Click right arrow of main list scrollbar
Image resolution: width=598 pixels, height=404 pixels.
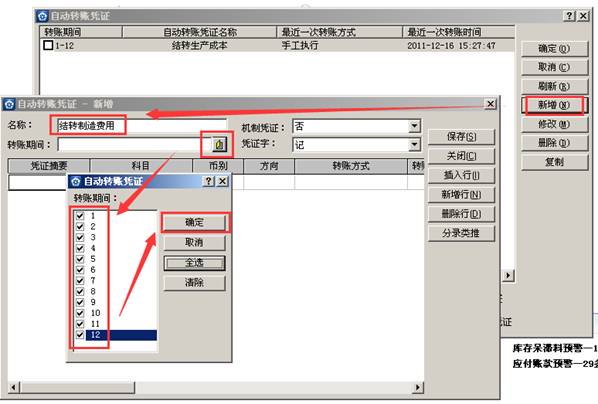pos(508,275)
